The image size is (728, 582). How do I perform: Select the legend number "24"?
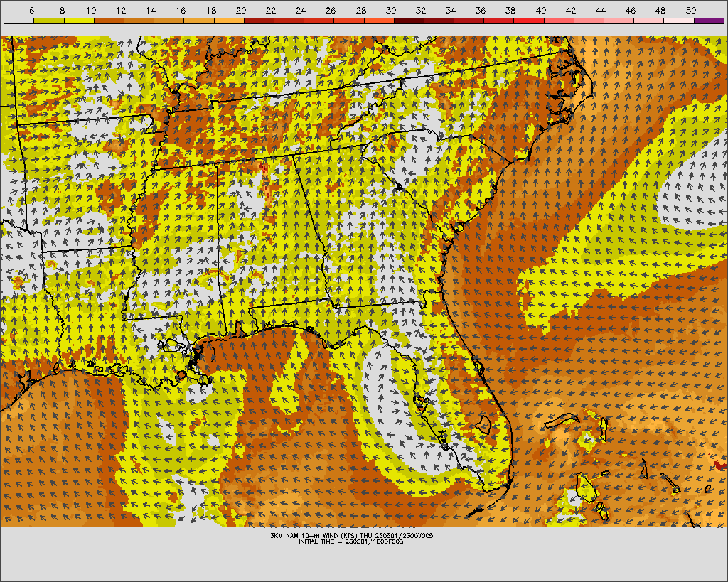click(301, 10)
